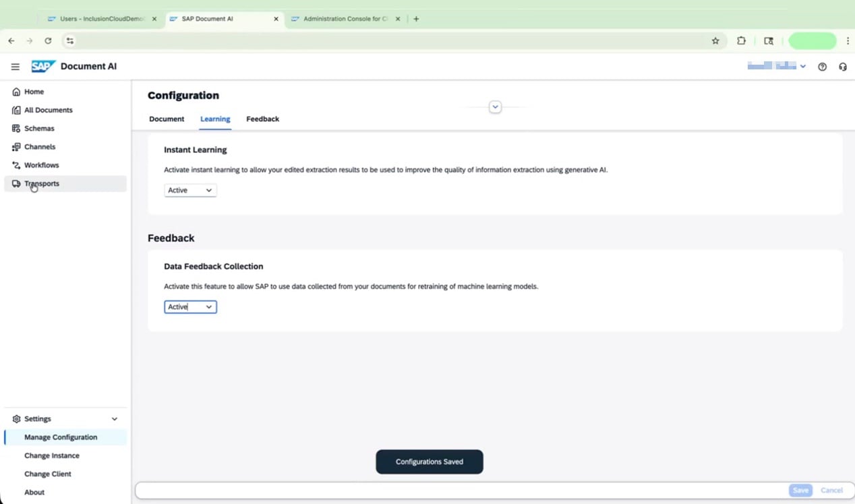Reload the page with refresh icon
Viewport: 855px width, 504px height.
[48, 40]
